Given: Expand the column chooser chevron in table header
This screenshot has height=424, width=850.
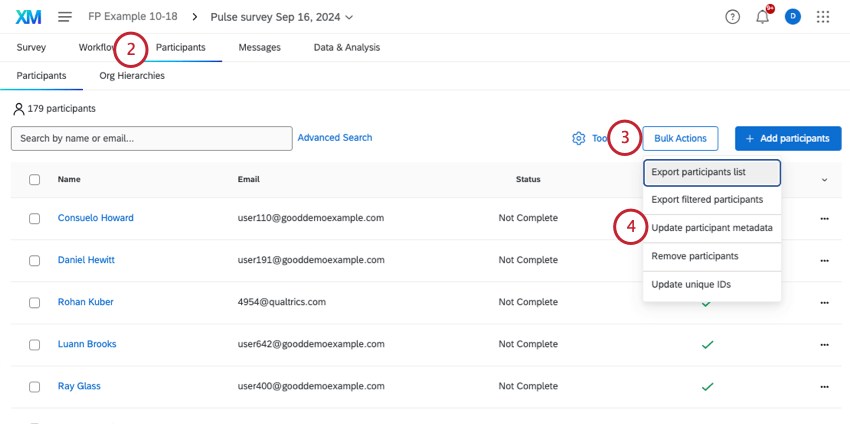Looking at the screenshot, I should tap(824, 180).
